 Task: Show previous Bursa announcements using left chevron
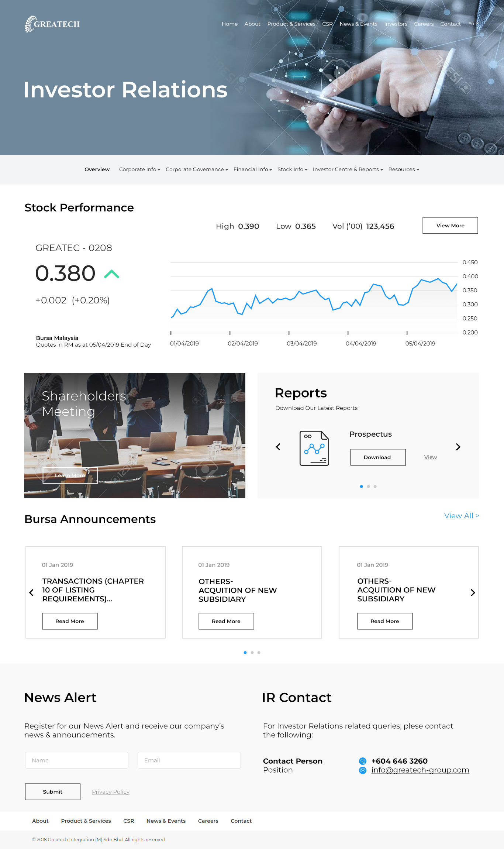pyautogui.click(x=31, y=593)
